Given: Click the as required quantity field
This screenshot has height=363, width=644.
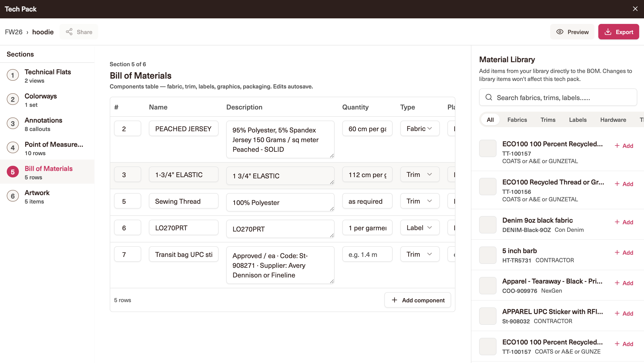Looking at the screenshot, I should tap(367, 201).
